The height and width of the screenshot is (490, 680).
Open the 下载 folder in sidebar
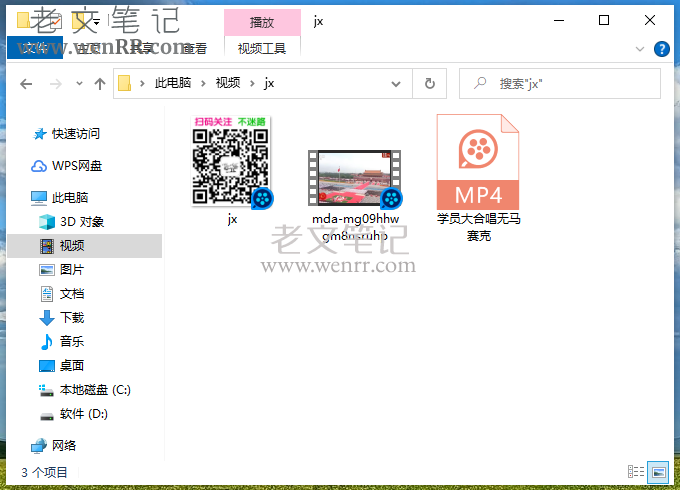tap(62, 317)
